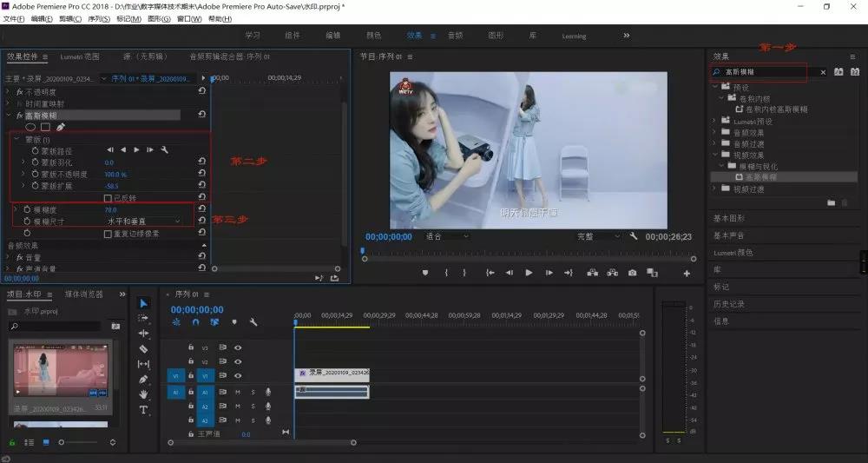The image size is (868, 463).
Task: Click the 模糊度 value 70.0
Action: [111, 210]
